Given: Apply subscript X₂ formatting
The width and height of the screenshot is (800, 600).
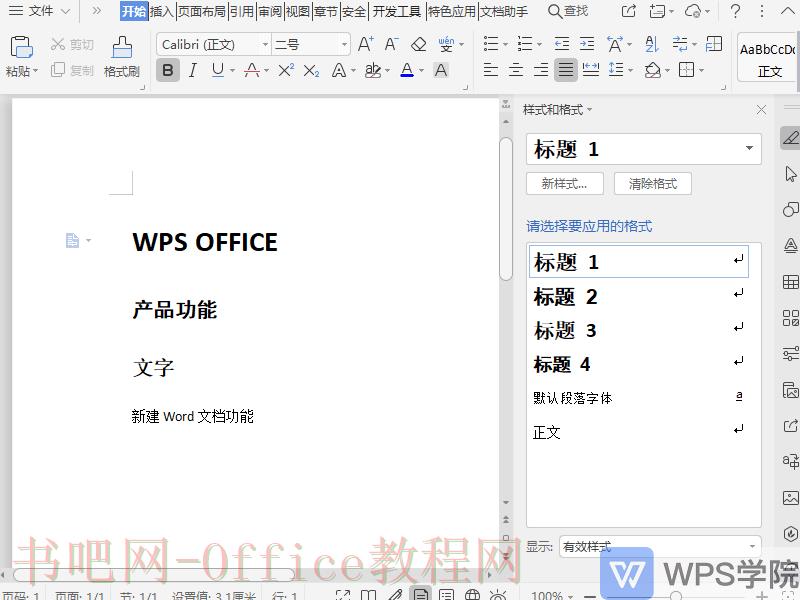Looking at the screenshot, I should pos(311,70).
